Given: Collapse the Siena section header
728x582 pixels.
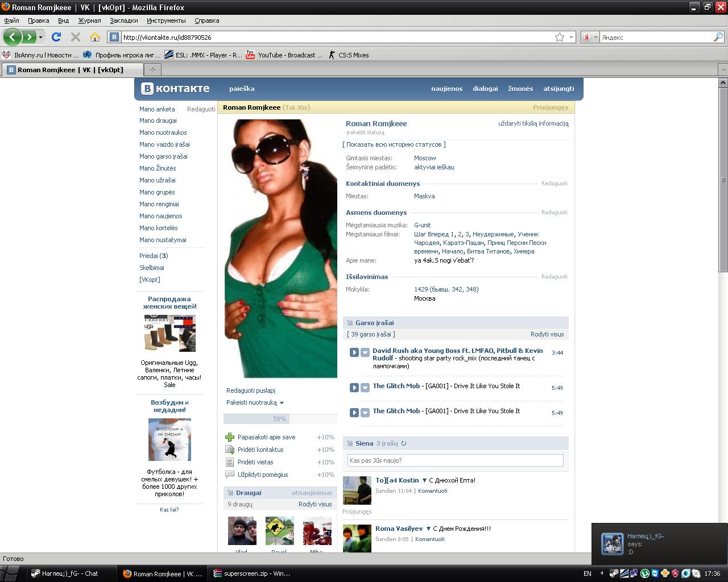Looking at the screenshot, I should tap(456, 443).
